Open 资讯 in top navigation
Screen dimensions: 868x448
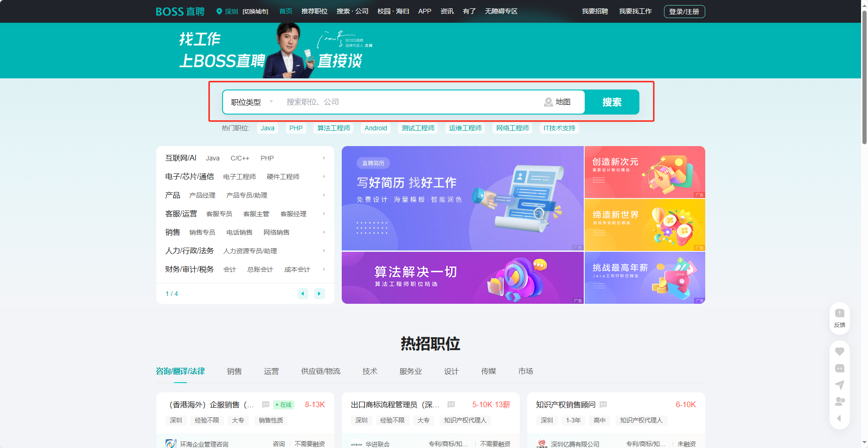coord(447,11)
